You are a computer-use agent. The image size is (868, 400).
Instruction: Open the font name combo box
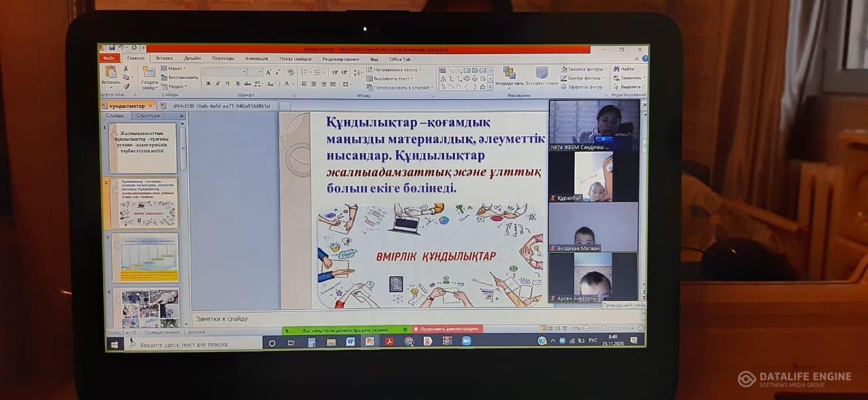pyautogui.click(x=225, y=72)
